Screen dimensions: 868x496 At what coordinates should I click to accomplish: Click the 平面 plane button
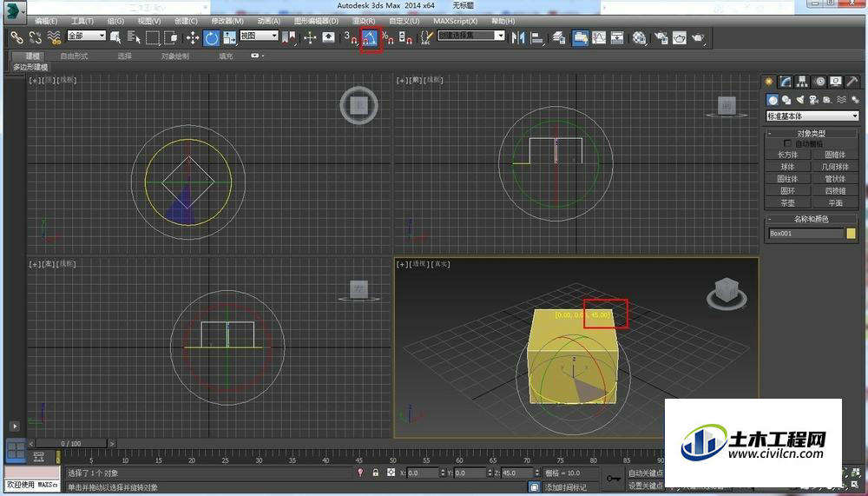[x=835, y=203]
